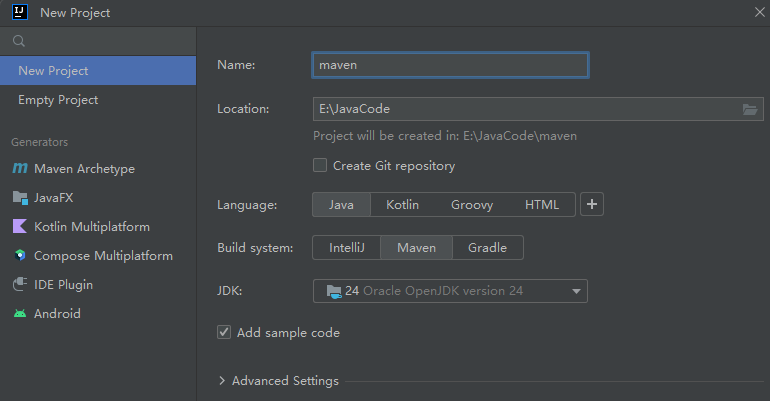Open the Maven Archetype generator
Image resolution: width=770 pixels, height=401 pixels.
point(98,168)
